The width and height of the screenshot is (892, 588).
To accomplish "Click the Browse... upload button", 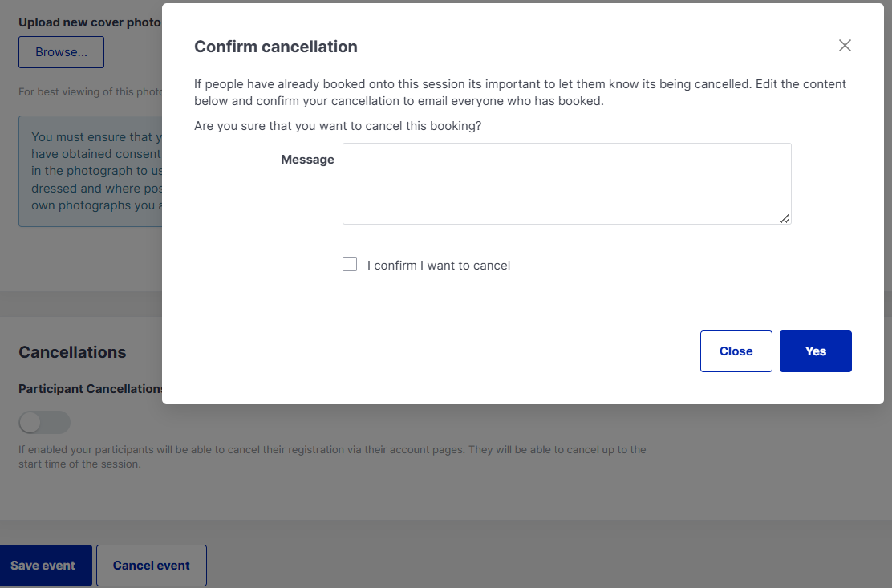I will [61, 52].
